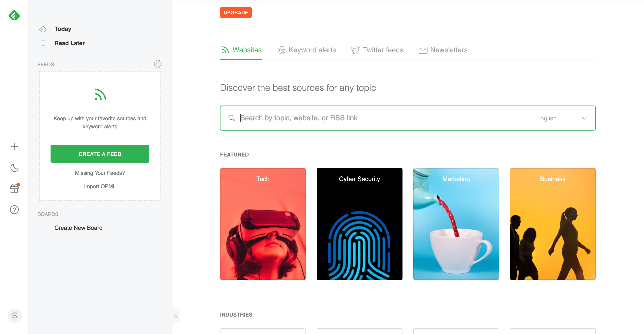
Task: Click the Missing Your Feeds link
Action: tap(100, 173)
